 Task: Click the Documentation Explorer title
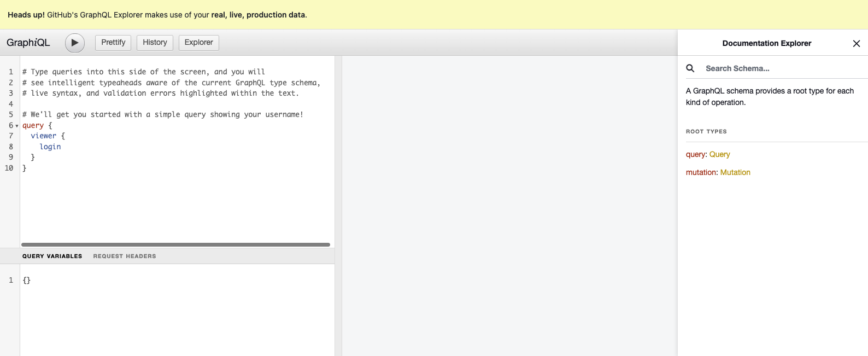point(766,43)
